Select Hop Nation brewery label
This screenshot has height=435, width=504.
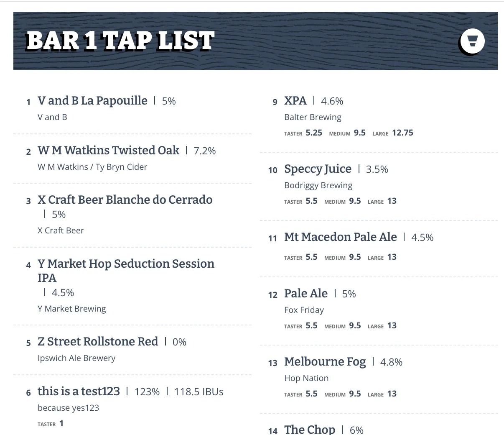tap(306, 378)
